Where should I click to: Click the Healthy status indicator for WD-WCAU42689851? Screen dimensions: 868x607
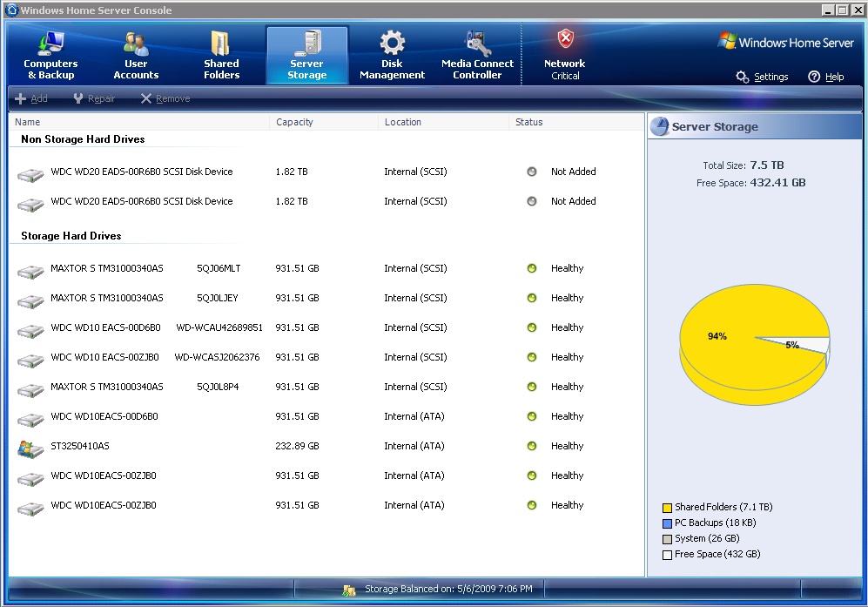point(532,327)
